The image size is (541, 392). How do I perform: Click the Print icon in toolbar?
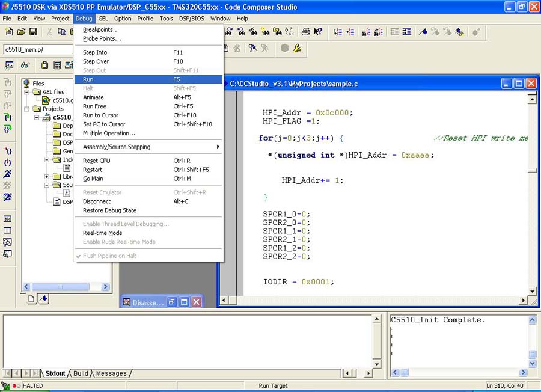click(x=306, y=32)
